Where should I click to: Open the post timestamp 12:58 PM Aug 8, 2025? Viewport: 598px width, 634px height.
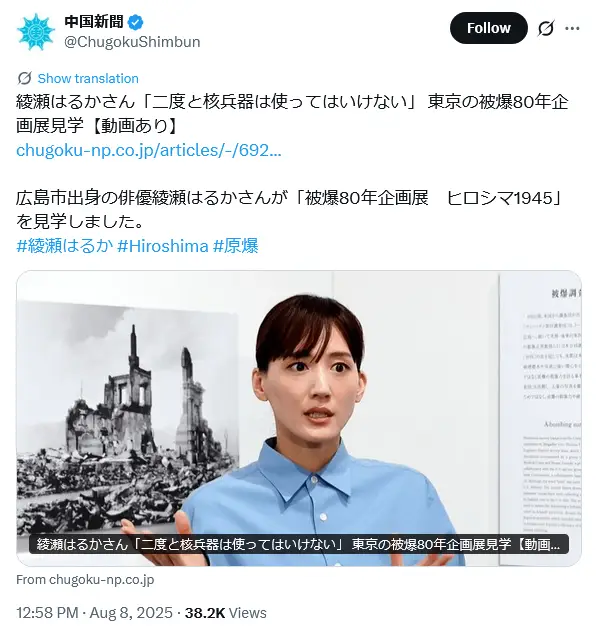94,613
